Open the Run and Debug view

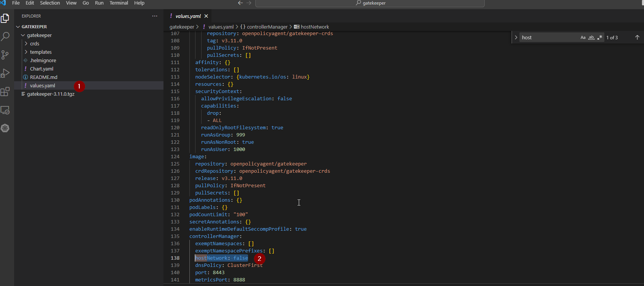tap(5, 73)
